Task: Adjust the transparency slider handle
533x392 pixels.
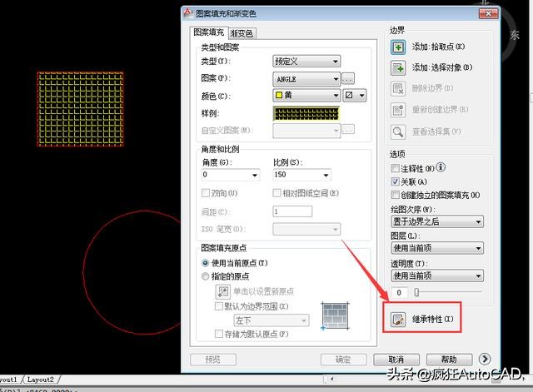Action: click(x=416, y=292)
